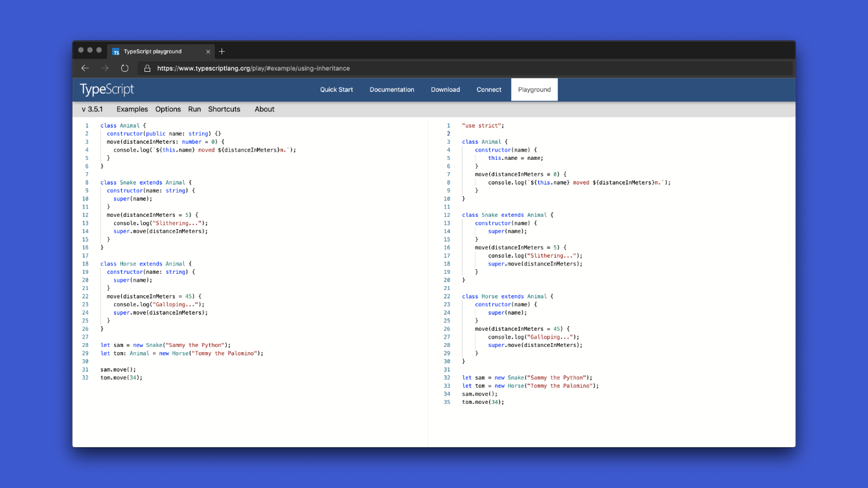Click the browser forward arrow
This screenshot has height=488, width=868.
tap(104, 68)
